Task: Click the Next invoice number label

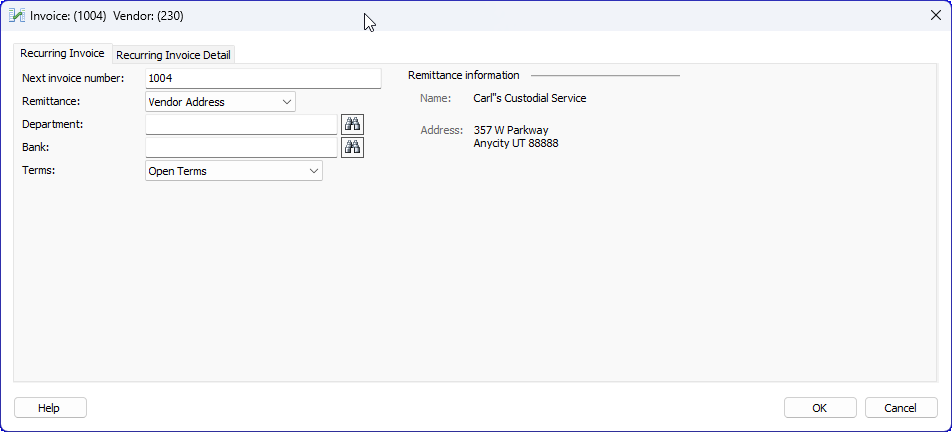Action: coord(73,78)
